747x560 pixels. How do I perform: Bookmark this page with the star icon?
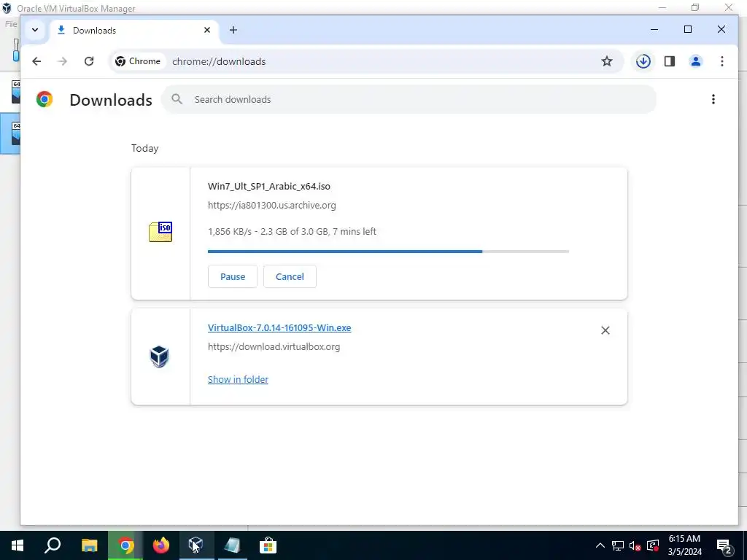606,61
